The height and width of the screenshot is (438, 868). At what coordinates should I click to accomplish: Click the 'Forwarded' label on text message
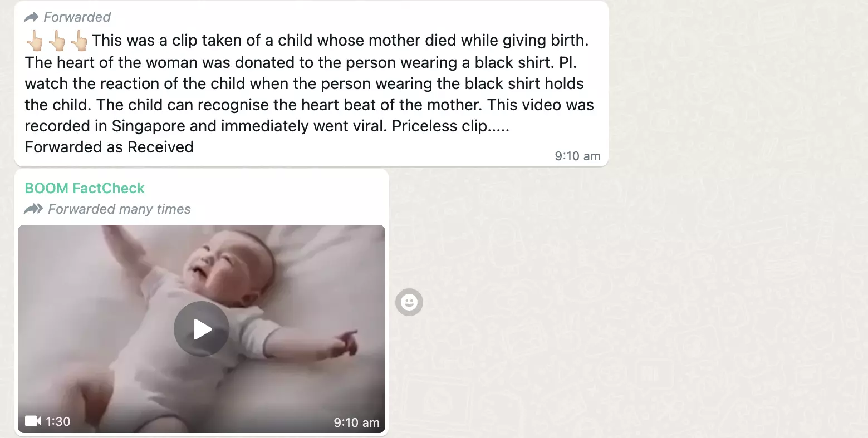coord(77,17)
